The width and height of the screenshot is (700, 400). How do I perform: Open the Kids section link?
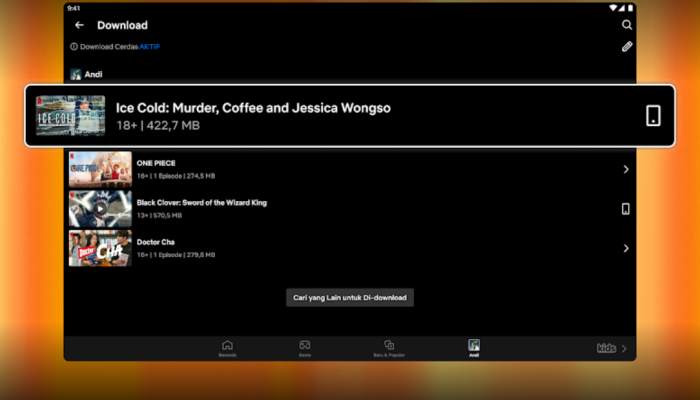[612, 348]
